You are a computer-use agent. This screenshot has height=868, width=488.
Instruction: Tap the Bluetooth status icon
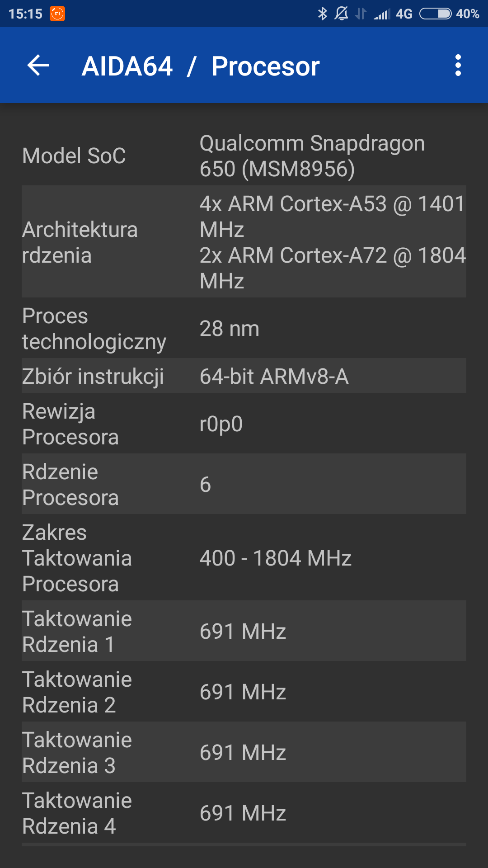point(322,14)
